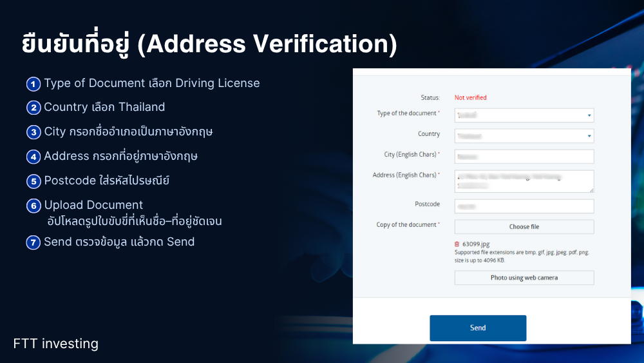
Task: Click the Postcode input field
Action: (524, 206)
